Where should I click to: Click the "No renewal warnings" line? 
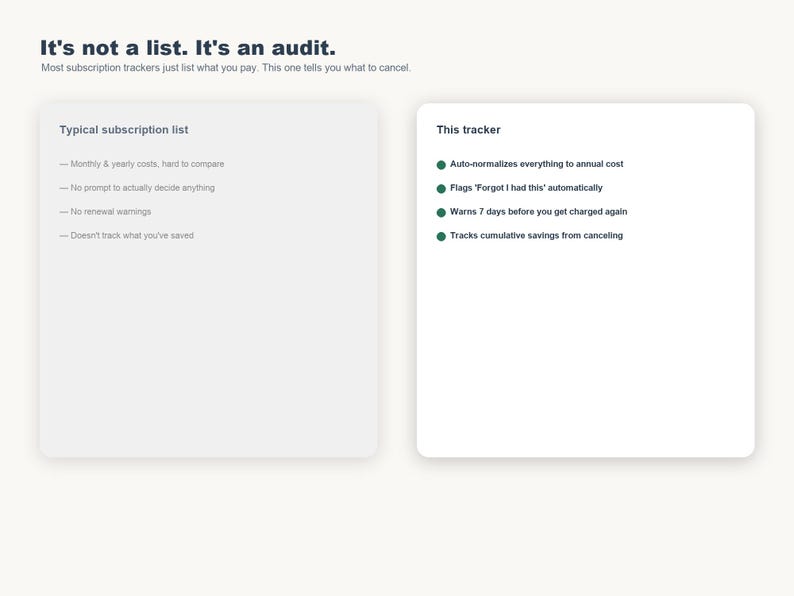pos(111,212)
